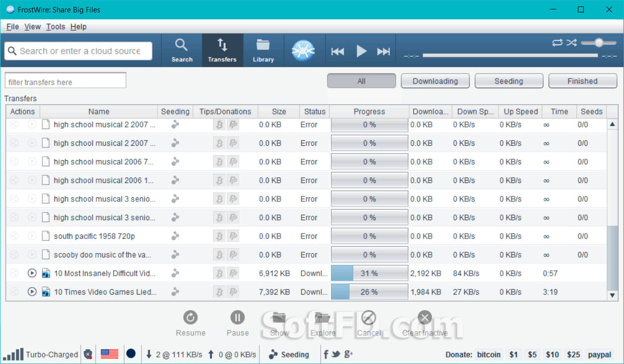Filter to Downloading transfers
624x364 pixels.
(435, 81)
